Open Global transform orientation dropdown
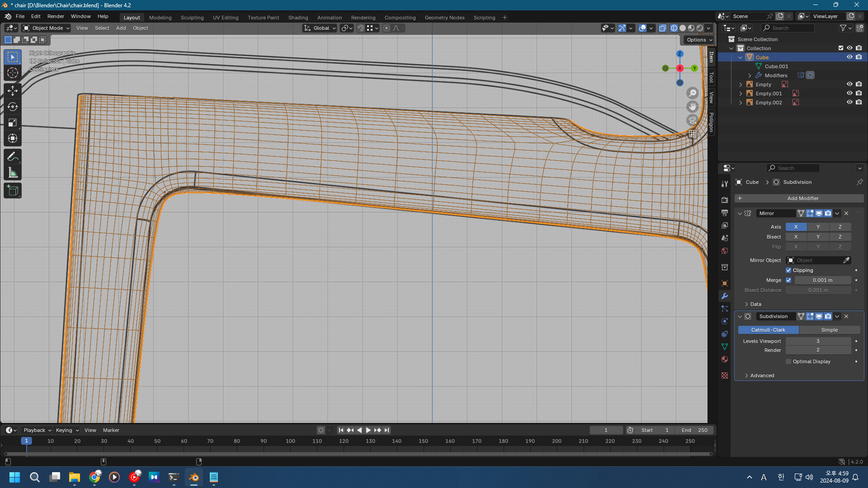The image size is (868, 488). coord(320,28)
